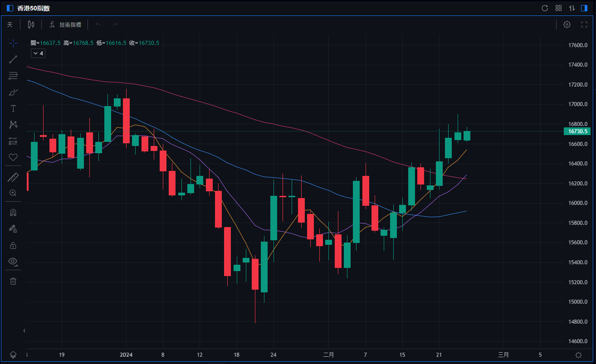Click the 開=16637.5 open value
The width and height of the screenshot is (596, 364).
46,43
